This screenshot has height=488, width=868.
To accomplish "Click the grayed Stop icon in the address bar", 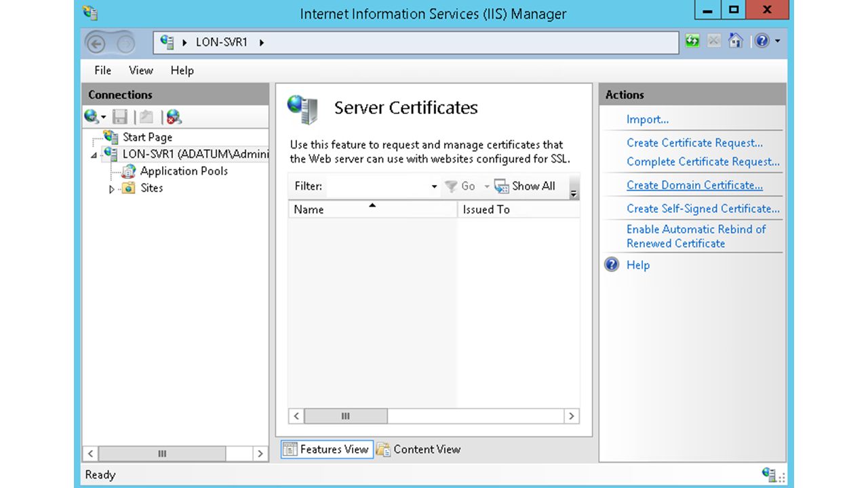I will (x=714, y=41).
